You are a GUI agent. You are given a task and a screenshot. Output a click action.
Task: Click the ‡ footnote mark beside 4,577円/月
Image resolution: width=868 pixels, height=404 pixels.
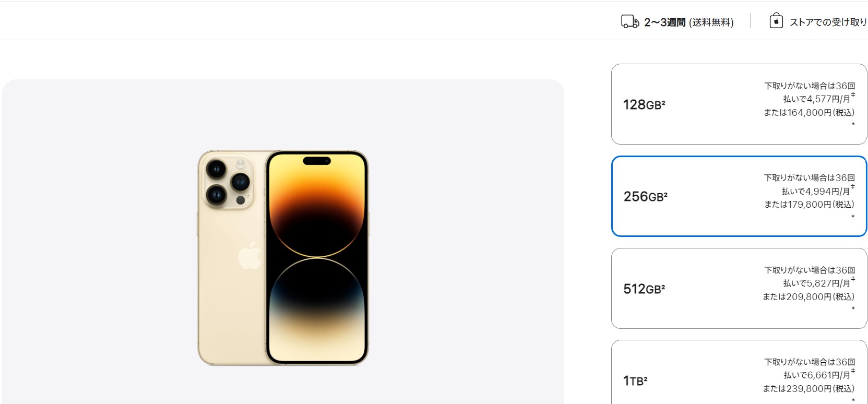(x=853, y=95)
